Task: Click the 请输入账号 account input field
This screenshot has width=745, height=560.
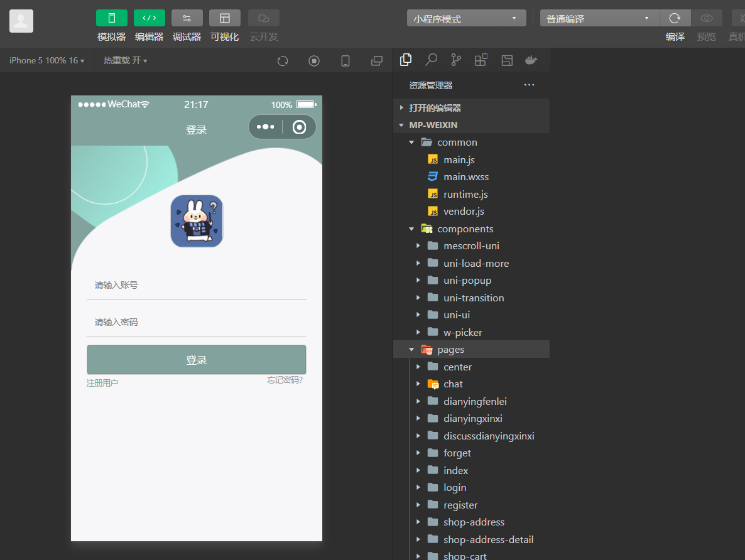Action: 196,285
